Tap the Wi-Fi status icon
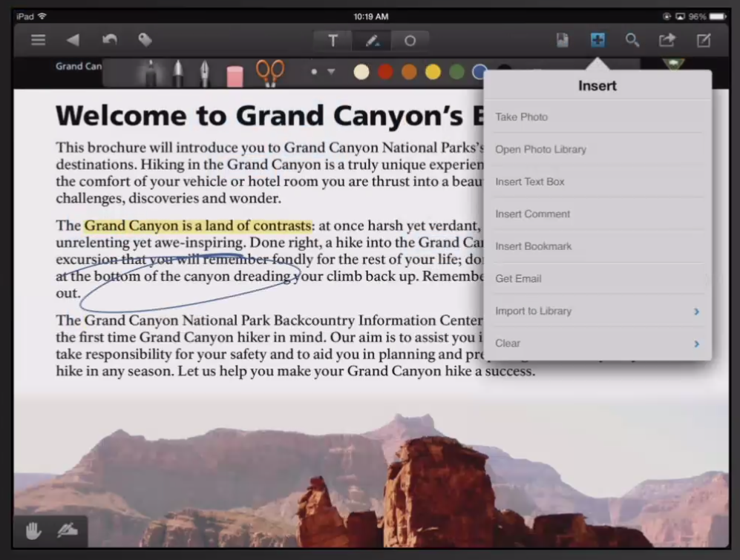 [x=42, y=16]
